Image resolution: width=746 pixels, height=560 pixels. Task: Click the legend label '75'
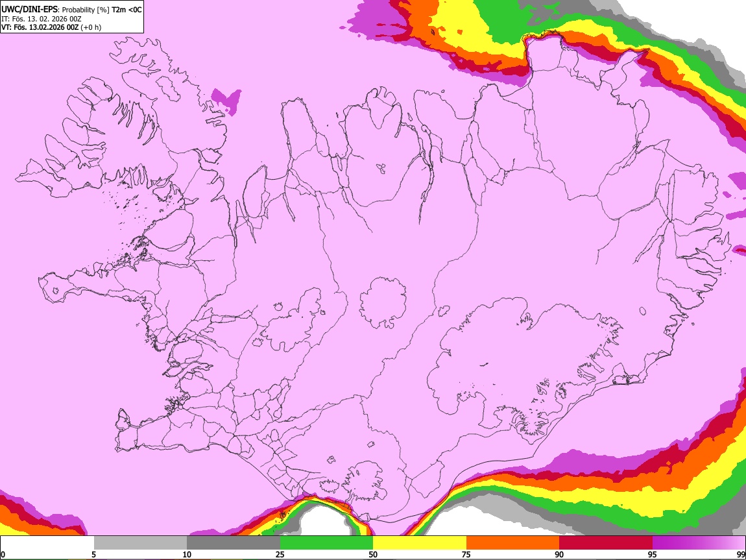tap(466, 555)
